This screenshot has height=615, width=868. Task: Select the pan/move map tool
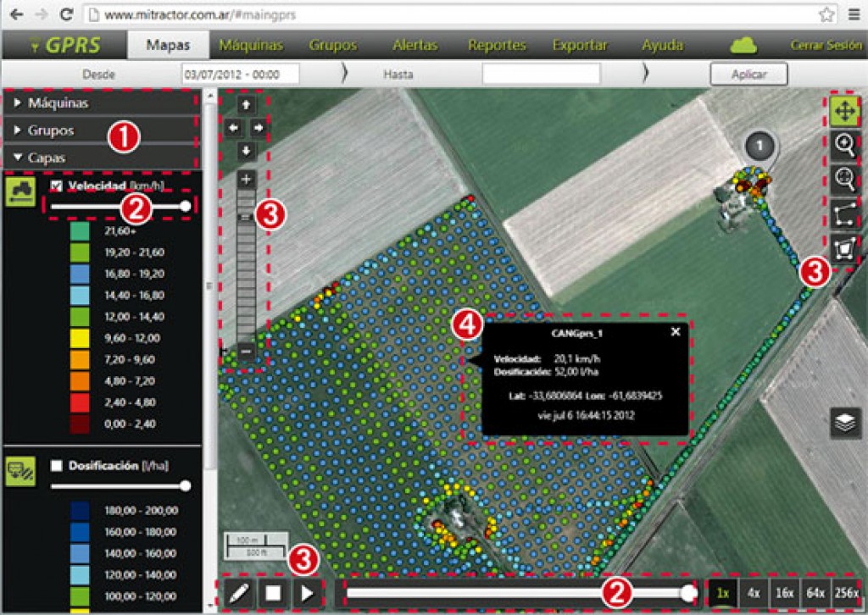[843, 111]
